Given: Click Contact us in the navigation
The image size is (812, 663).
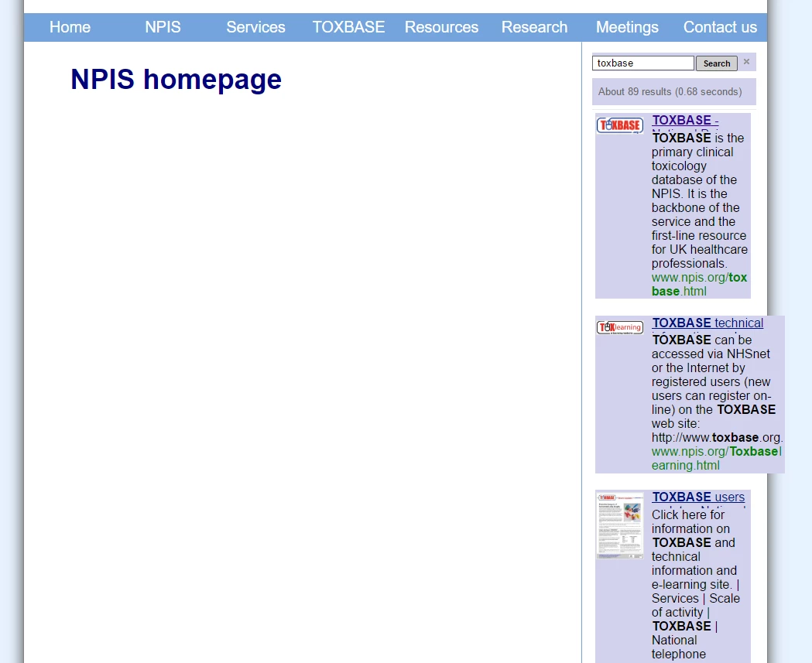Looking at the screenshot, I should pos(720,27).
